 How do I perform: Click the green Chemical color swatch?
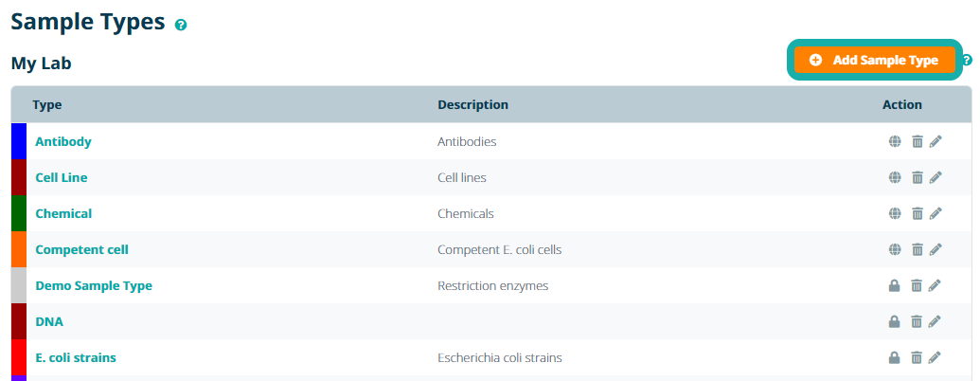(x=18, y=213)
